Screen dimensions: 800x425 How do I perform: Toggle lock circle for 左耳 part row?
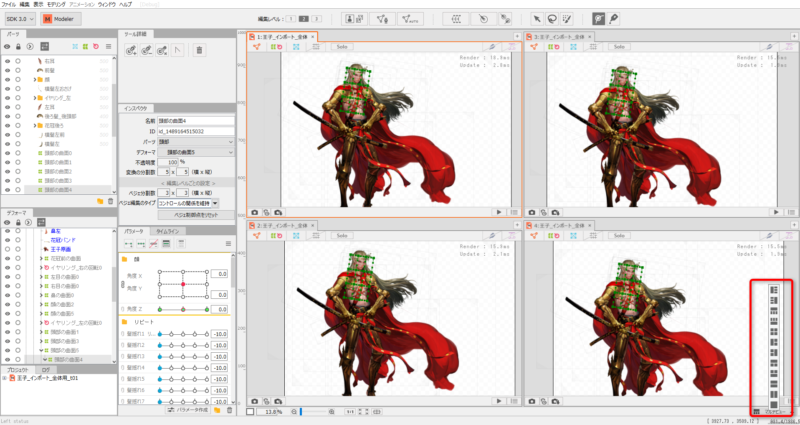click(x=18, y=107)
